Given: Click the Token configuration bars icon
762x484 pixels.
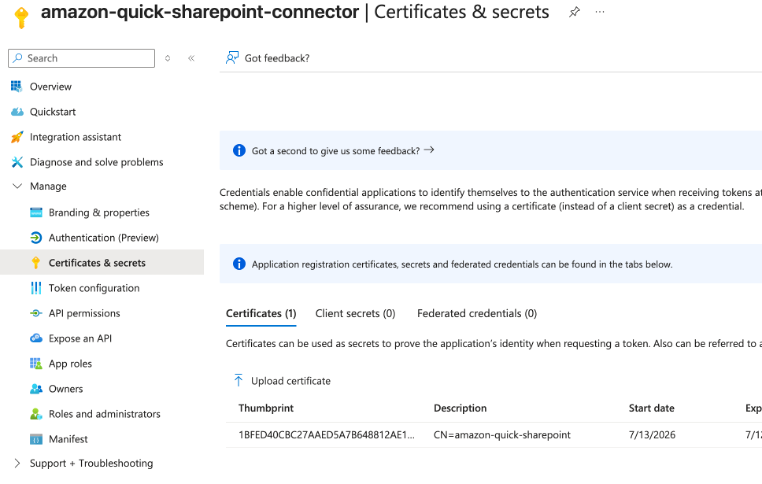Looking at the screenshot, I should point(36,288).
